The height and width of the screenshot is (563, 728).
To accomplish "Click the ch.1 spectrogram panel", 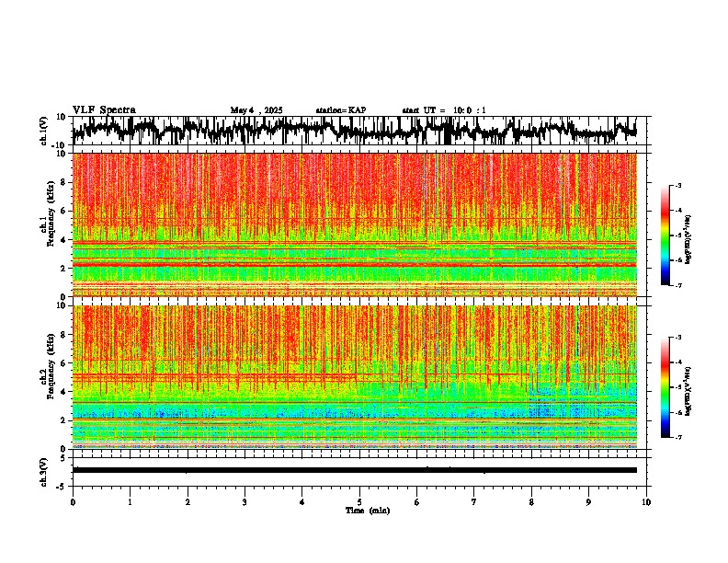I will click(355, 224).
